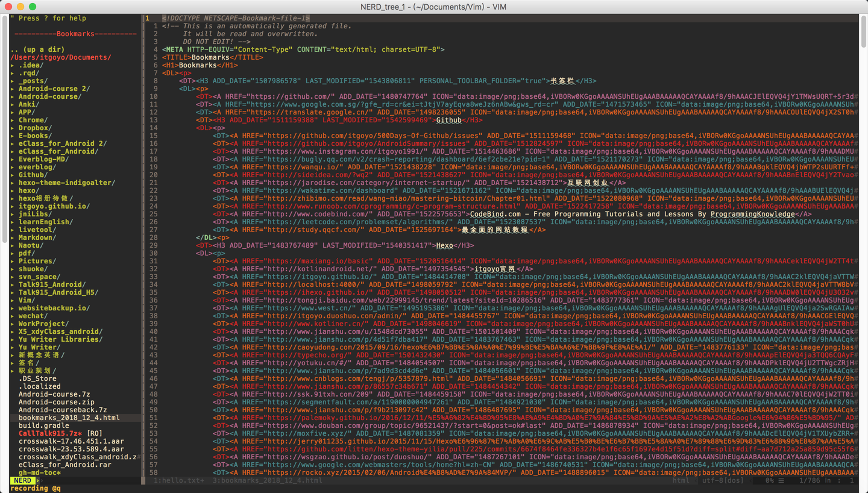
Task: Open the svn_space/ folder entry
Action: click(39, 277)
